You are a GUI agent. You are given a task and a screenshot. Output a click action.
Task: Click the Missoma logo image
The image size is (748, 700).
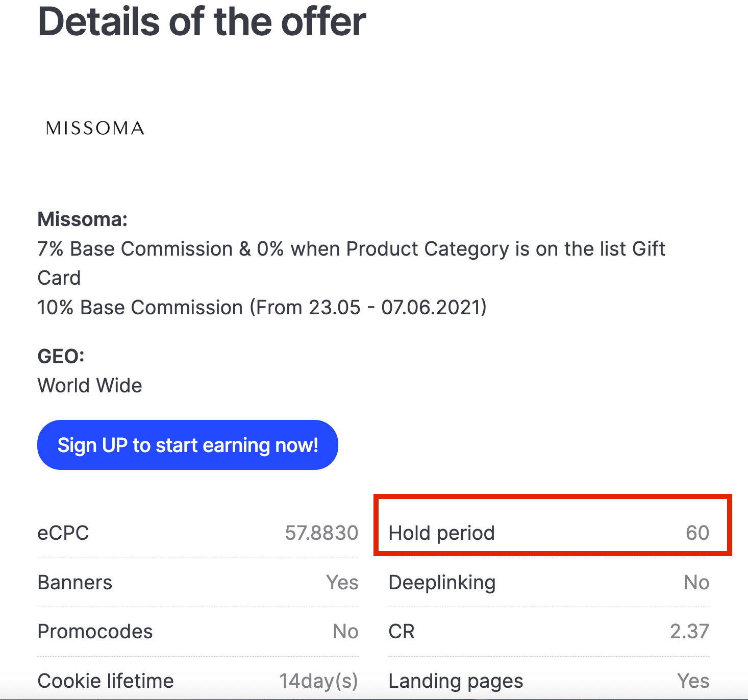95,128
